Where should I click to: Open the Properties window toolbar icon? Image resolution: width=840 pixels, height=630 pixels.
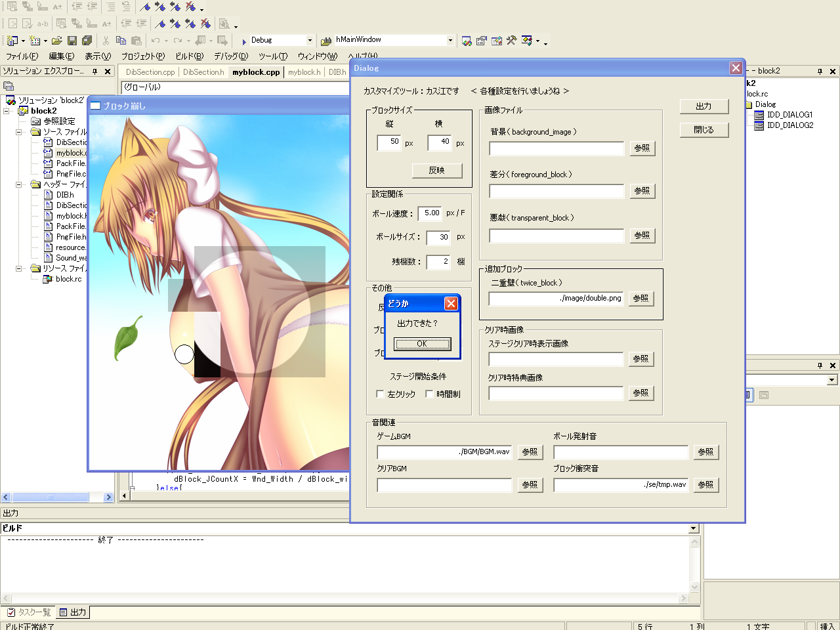482,41
